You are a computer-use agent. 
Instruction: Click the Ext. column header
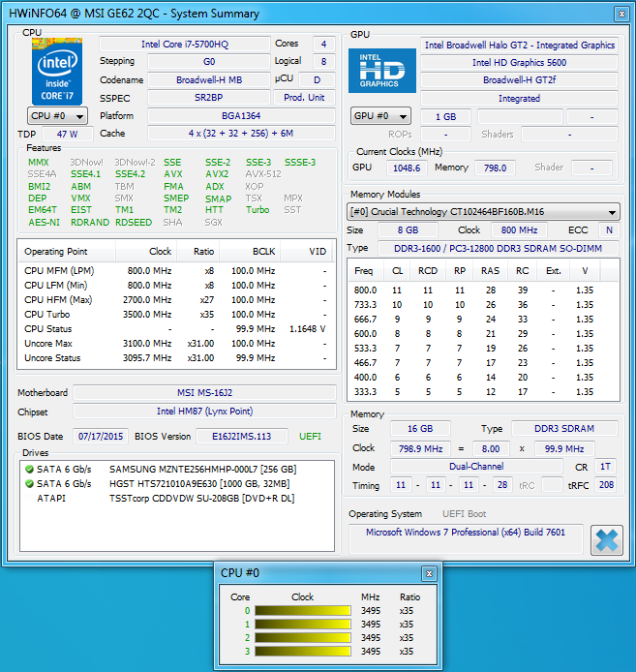tap(554, 271)
